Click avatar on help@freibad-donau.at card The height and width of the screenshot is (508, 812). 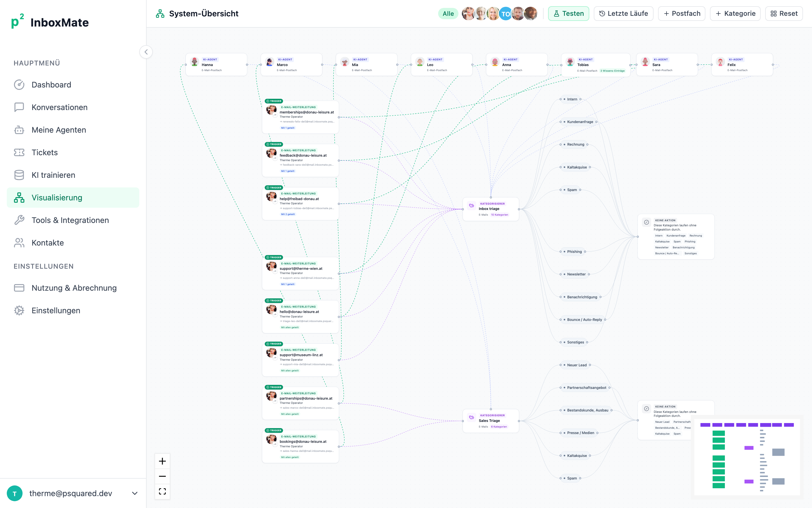(271, 196)
